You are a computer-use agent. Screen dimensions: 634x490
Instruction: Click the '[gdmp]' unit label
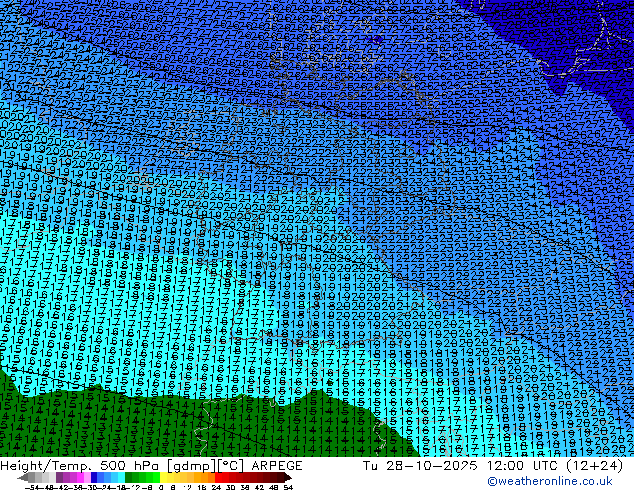[x=191, y=466]
